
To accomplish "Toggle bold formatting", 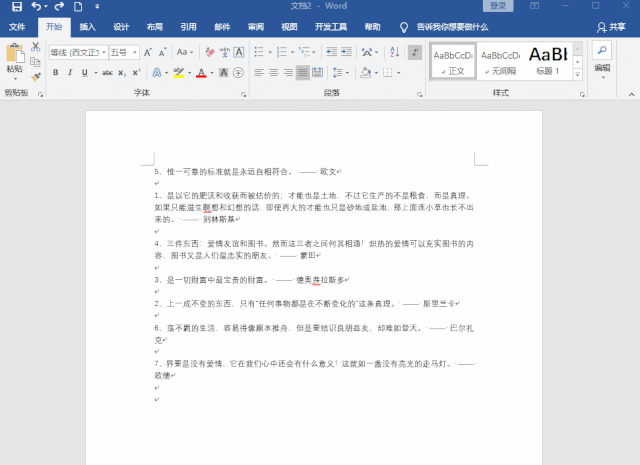I will [56, 73].
